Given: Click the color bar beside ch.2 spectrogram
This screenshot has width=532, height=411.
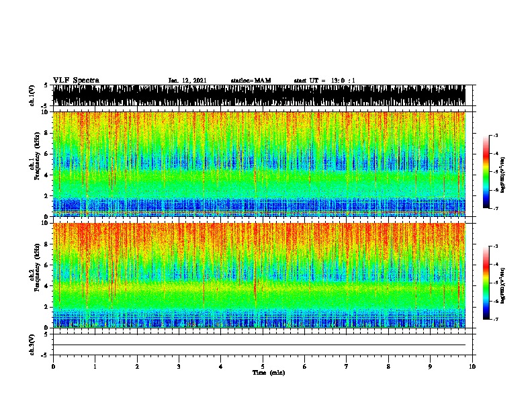Looking at the screenshot, I should click(486, 283).
